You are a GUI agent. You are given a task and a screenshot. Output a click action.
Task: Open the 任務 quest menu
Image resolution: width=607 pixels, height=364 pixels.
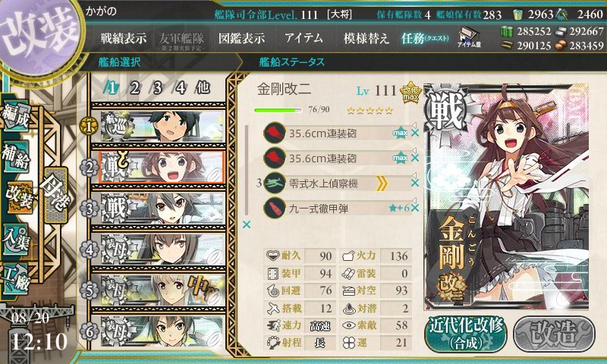(x=425, y=38)
